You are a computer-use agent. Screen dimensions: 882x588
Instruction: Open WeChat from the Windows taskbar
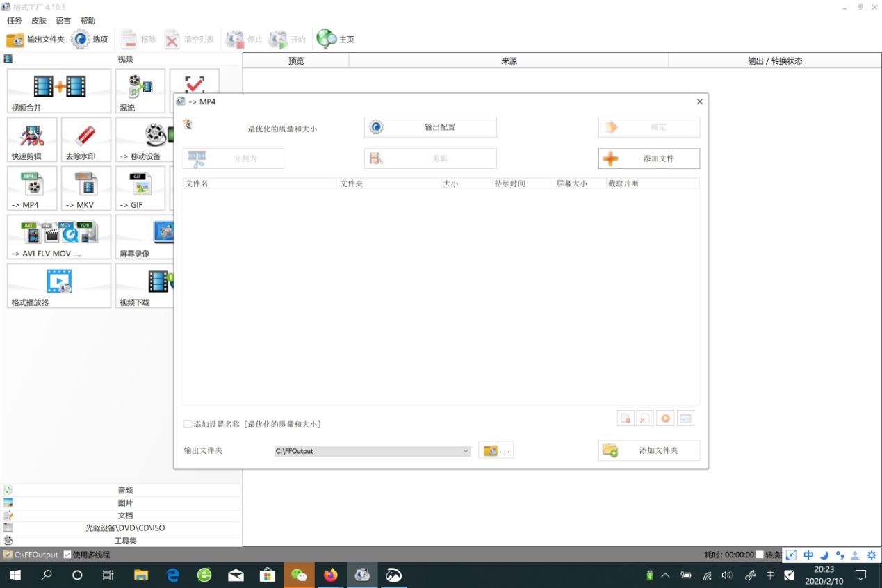(299, 575)
